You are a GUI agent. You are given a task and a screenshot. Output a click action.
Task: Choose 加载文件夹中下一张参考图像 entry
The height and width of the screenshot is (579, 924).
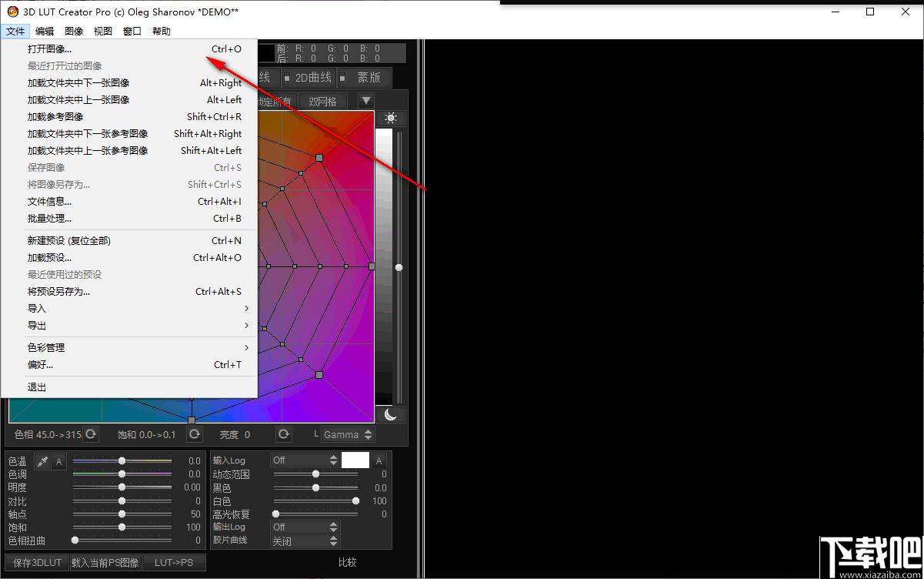tap(129, 133)
